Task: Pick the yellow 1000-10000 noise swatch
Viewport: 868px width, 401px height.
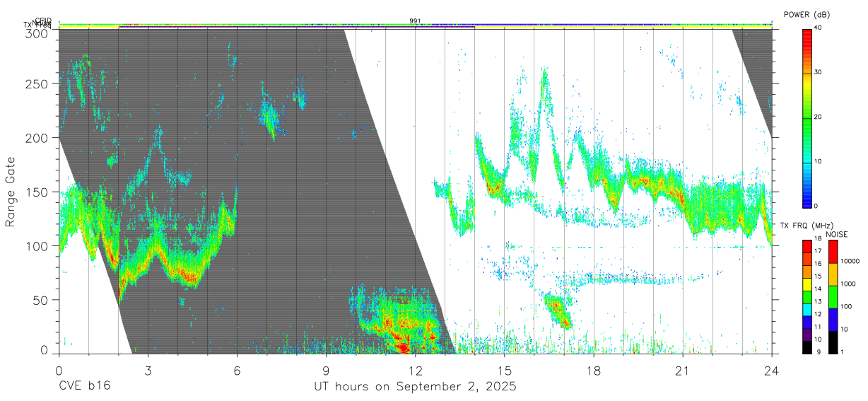Action: pyautogui.click(x=833, y=274)
